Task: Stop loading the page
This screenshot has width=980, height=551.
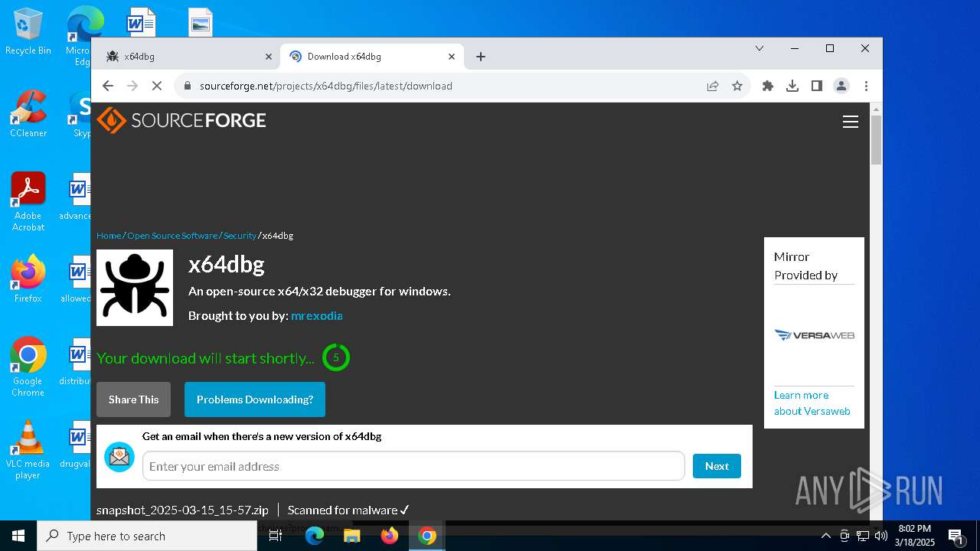Action: click(x=157, y=86)
